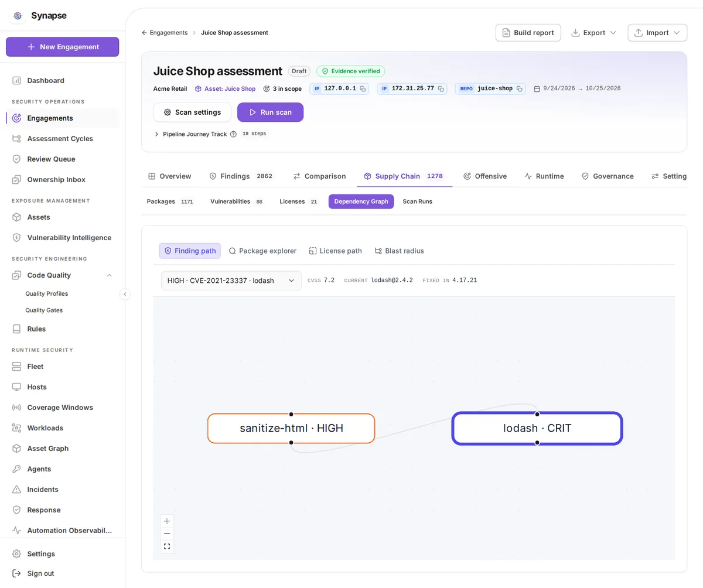Open Ownership Inbox

pyautogui.click(x=63, y=179)
